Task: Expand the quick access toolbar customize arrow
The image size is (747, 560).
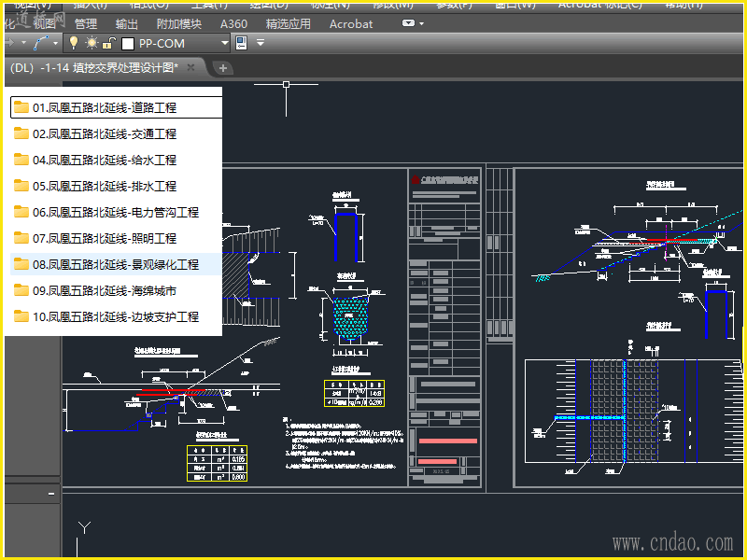Action: pyautogui.click(x=261, y=43)
